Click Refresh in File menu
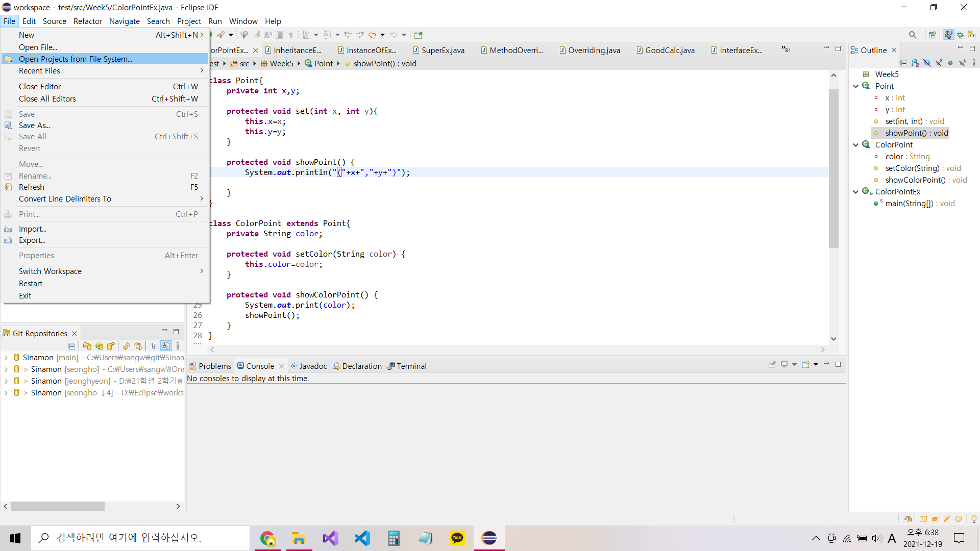This screenshot has width=980, height=551. tap(32, 187)
